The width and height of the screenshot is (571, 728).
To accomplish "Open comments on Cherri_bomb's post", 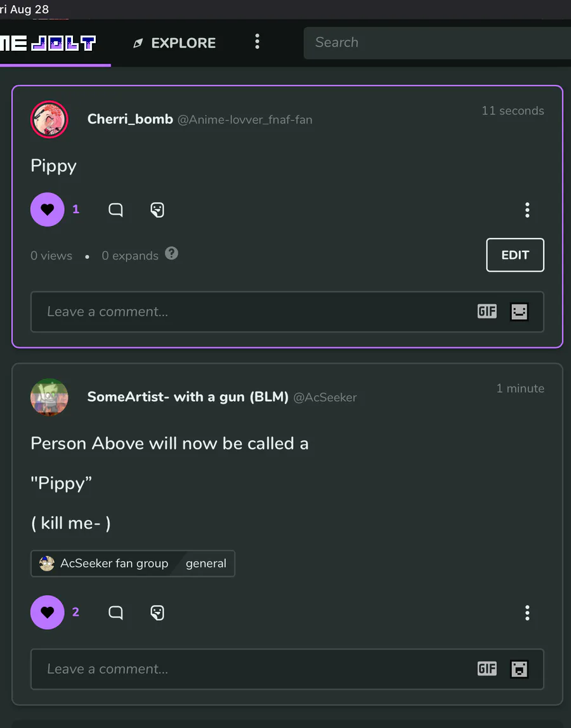I will tap(115, 209).
